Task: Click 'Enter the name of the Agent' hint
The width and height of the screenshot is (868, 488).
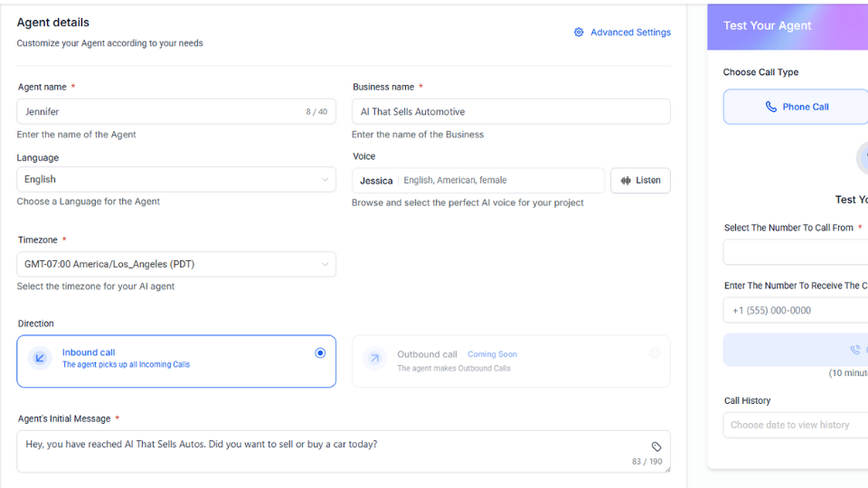Action: (x=76, y=135)
